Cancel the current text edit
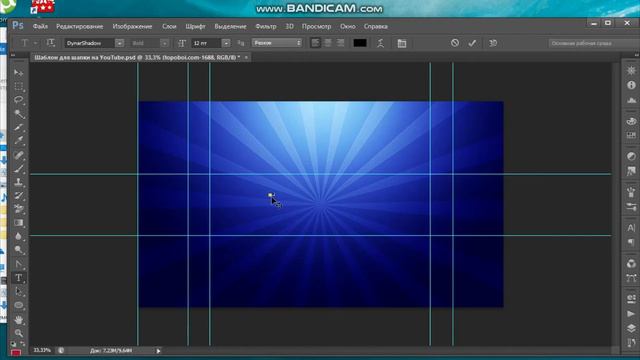Viewport: 640px width, 360px height. (455, 43)
